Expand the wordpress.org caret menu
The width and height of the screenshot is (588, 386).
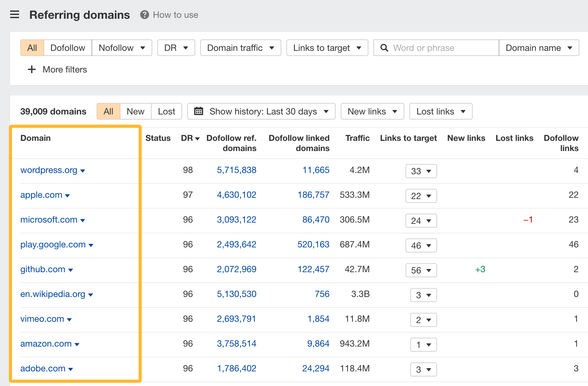[83, 171]
